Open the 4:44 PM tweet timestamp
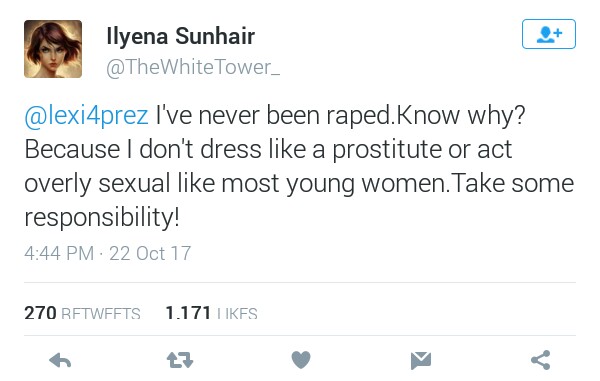Viewport: 600px width, 381px height. pos(59,253)
